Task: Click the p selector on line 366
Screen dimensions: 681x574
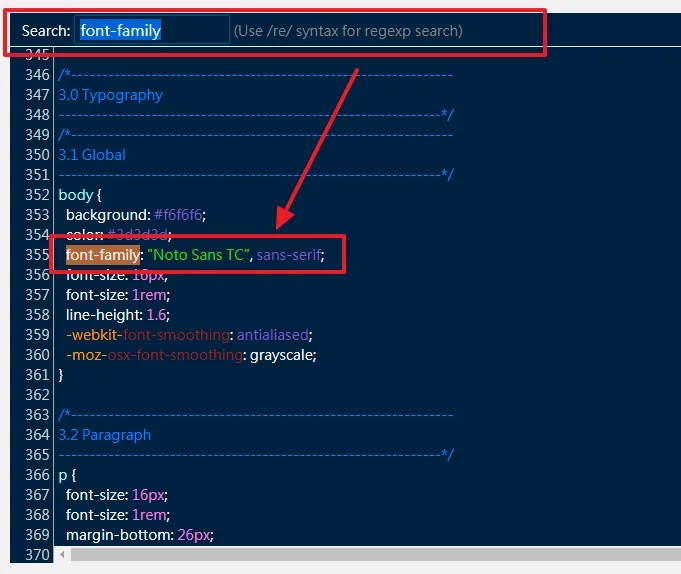Action: pos(63,475)
